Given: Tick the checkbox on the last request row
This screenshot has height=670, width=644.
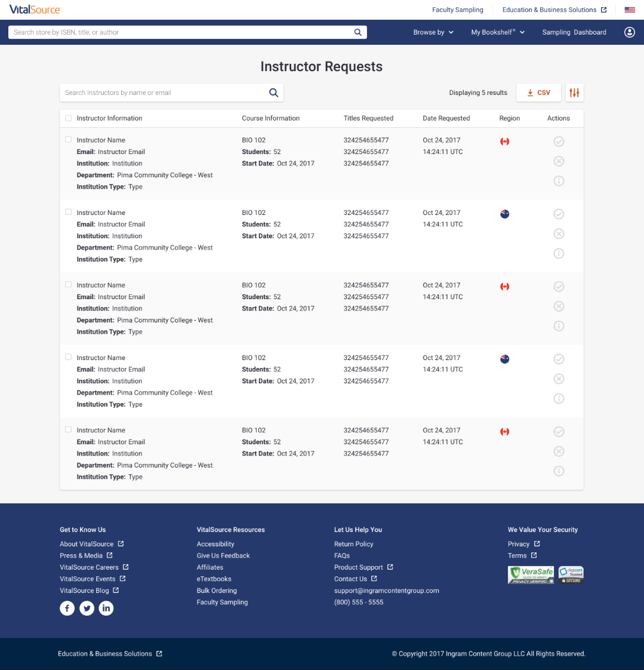Looking at the screenshot, I should click(68, 429).
